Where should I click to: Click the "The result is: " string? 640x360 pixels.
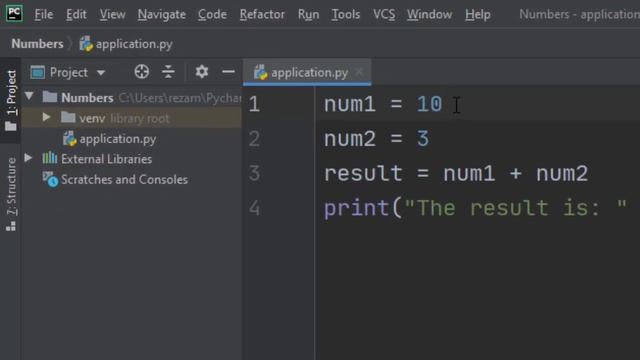[x=516, y=208]
